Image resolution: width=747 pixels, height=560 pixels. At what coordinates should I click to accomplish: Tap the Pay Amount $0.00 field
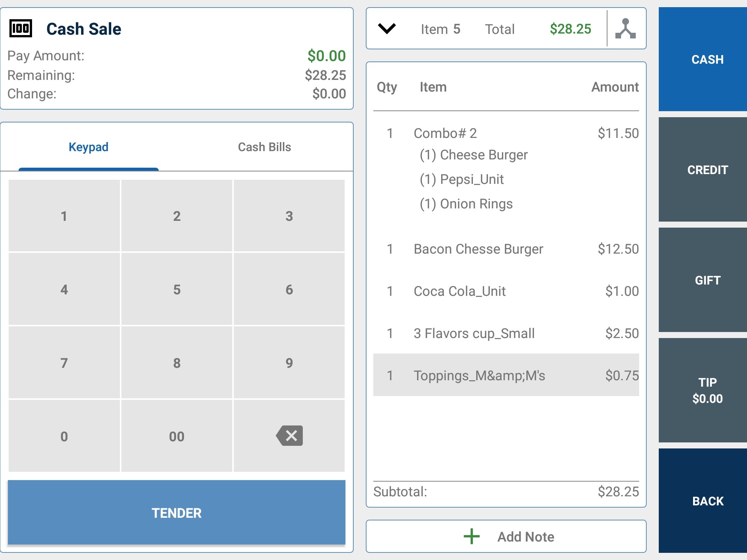click(x=326, y=56)
